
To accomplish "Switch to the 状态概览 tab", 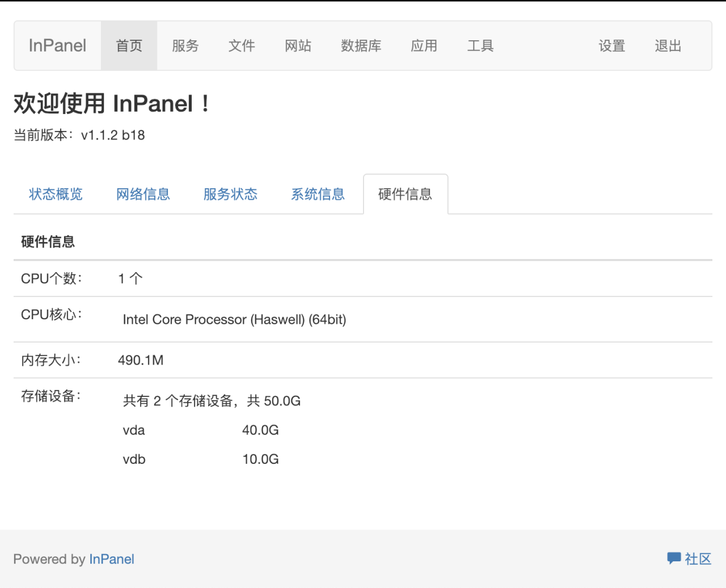I will (55, 194).
